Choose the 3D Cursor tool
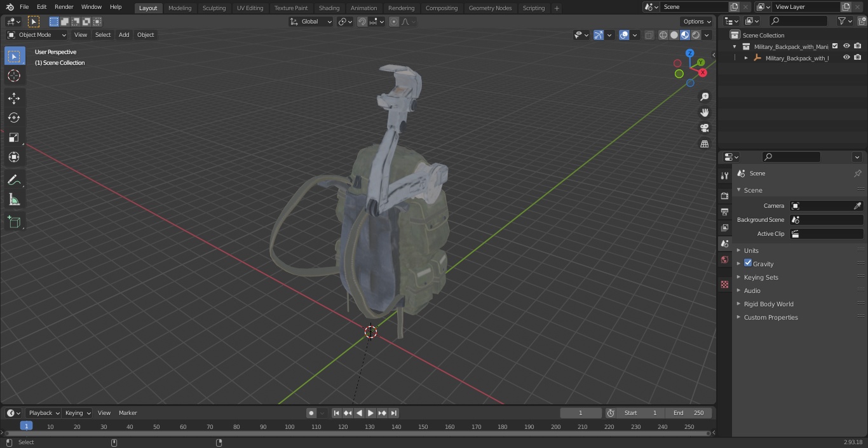The width and height of the screenshot is (868, 448). pyautogui.click(x=14, y=76)
